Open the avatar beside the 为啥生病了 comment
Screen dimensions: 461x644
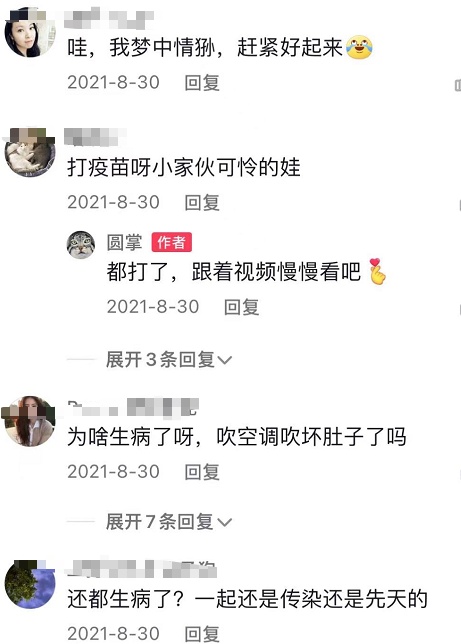30,421
